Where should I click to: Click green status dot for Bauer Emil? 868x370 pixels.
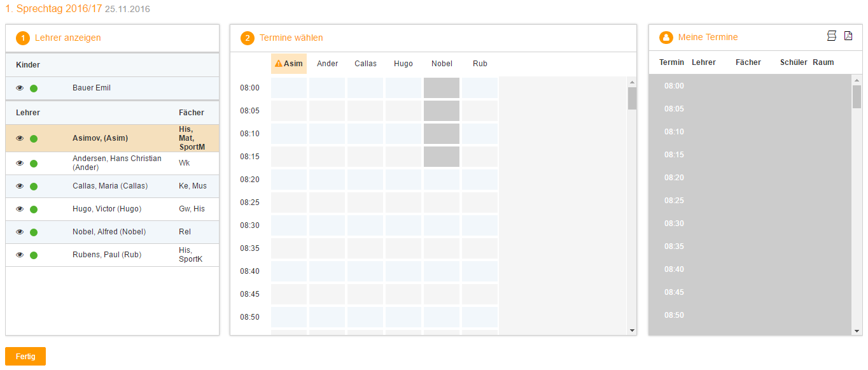[34, 89]
